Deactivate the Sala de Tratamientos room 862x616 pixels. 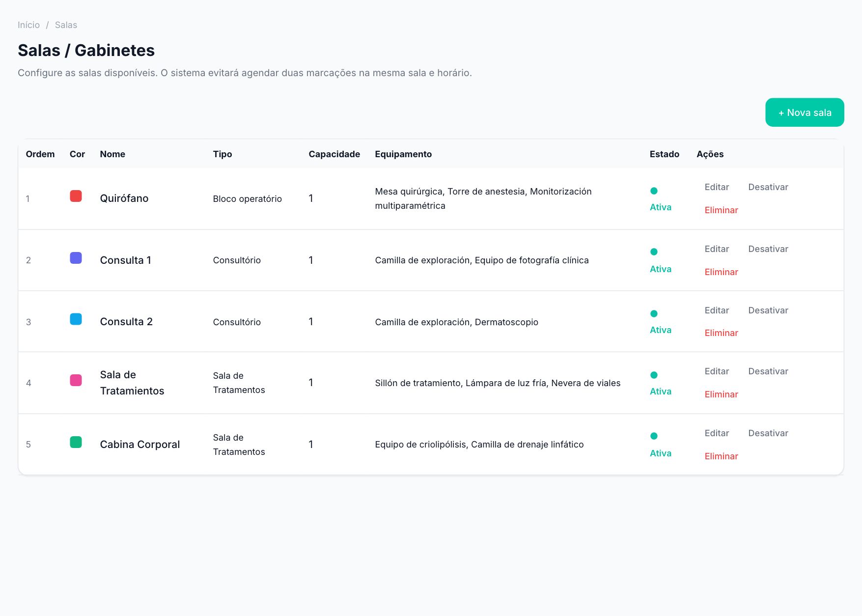768,371
